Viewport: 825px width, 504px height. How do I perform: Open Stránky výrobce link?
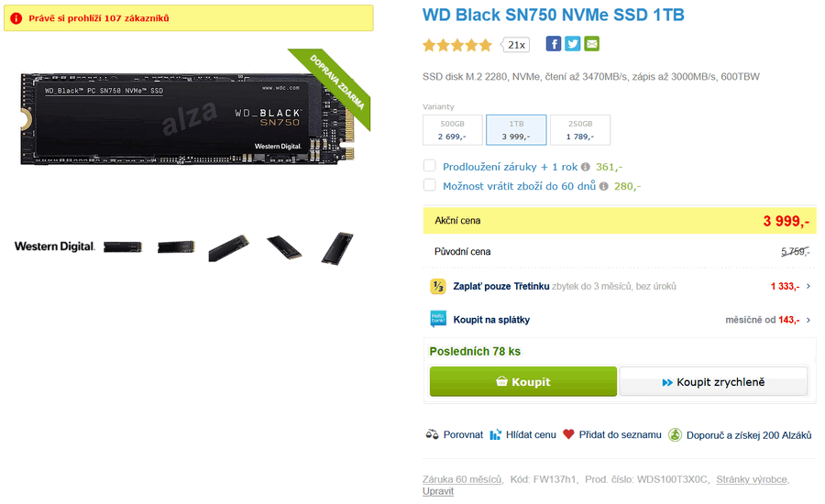point(752,479)
